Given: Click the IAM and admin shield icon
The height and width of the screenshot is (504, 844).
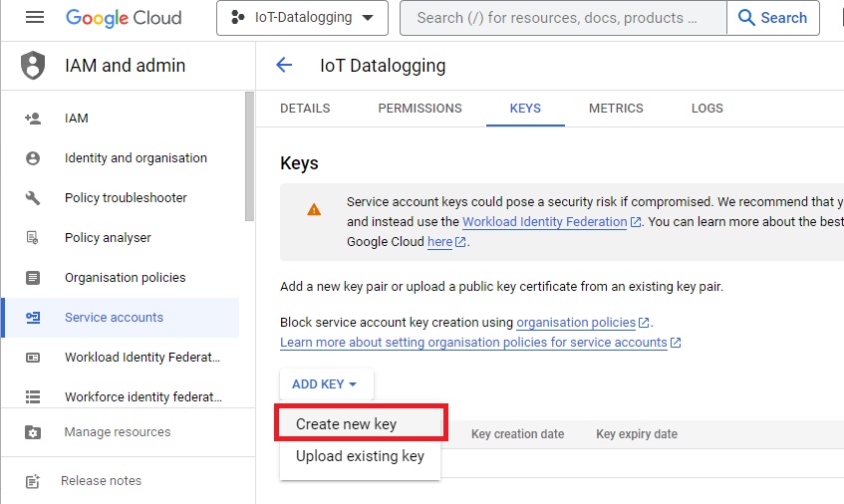Looking at the screenshot, I should (x=33, y=65).
